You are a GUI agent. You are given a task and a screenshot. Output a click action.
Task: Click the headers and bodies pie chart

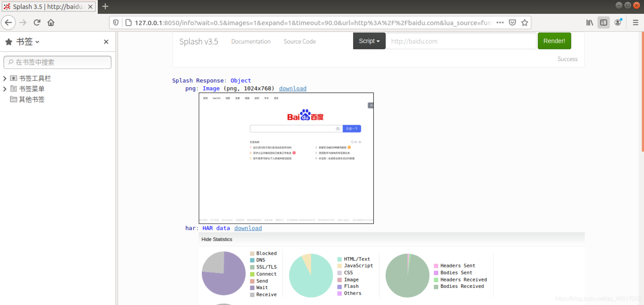click(407, 276)
